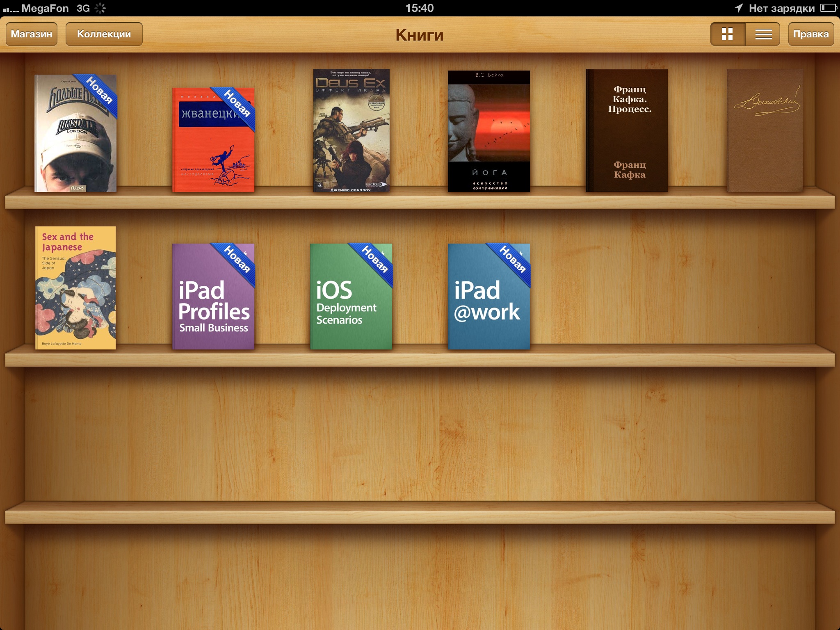Tap the Правка edit button
Image resolution: width=840 pixels, height=630 pixels.
pos(811,34)
